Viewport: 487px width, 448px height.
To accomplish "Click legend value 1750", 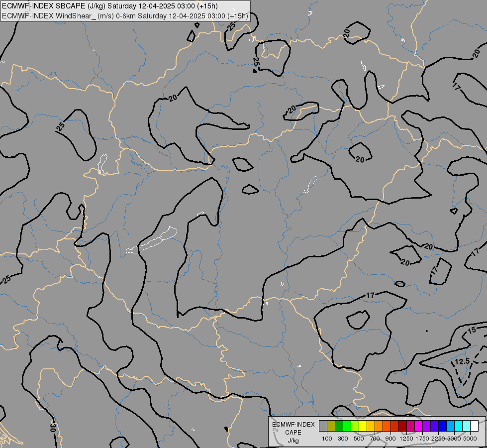I will (x=422, y=439).
